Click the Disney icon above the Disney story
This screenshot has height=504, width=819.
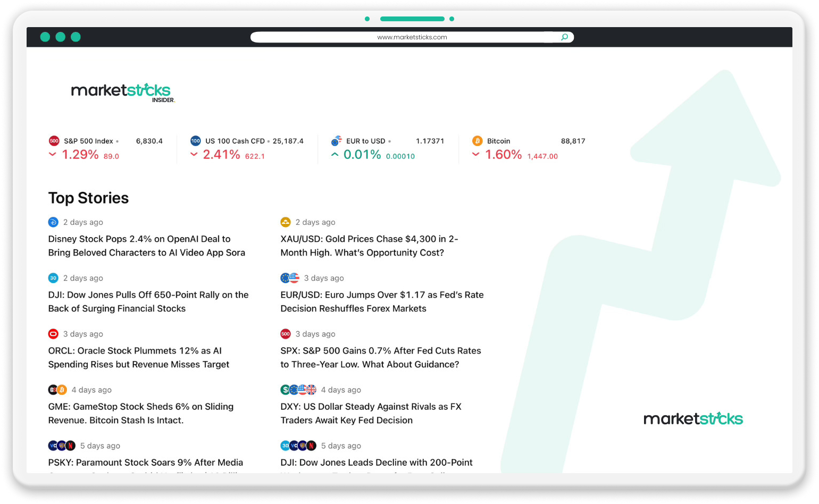[x=53, y=222]
